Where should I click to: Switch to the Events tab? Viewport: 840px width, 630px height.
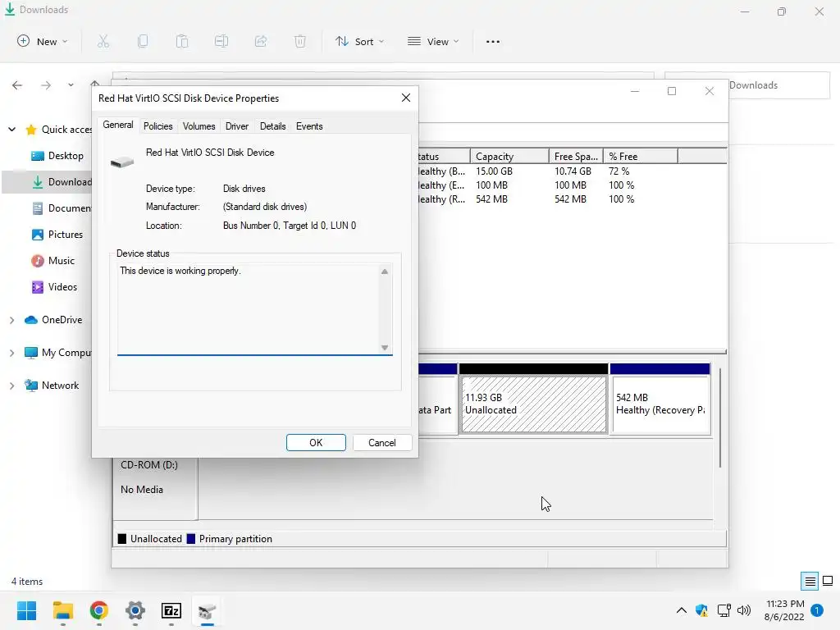coord(309,126)
